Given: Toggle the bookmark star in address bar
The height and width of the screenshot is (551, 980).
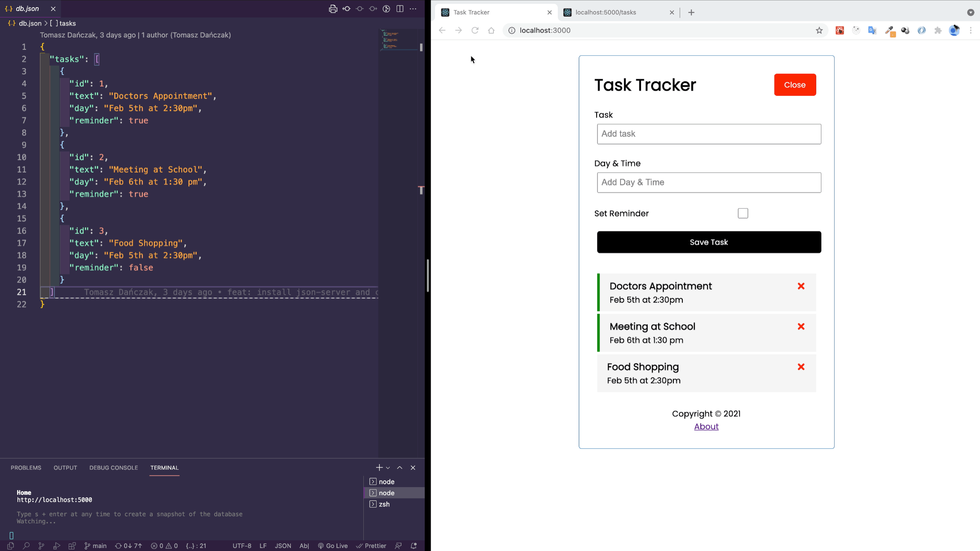Looking at the screenshot, I should coord(819,30).
